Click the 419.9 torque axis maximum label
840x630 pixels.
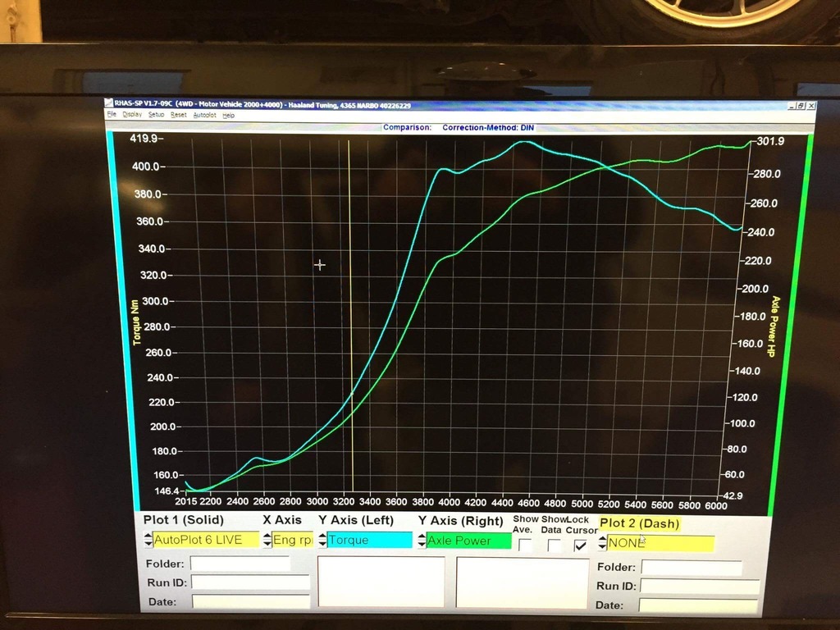(143, 139)
